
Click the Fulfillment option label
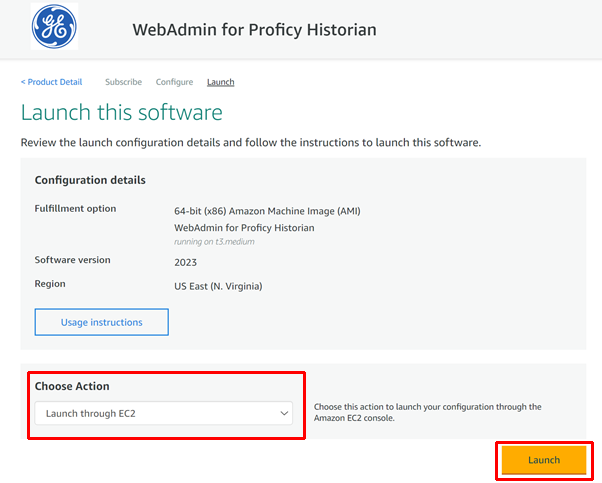point(75,208)
